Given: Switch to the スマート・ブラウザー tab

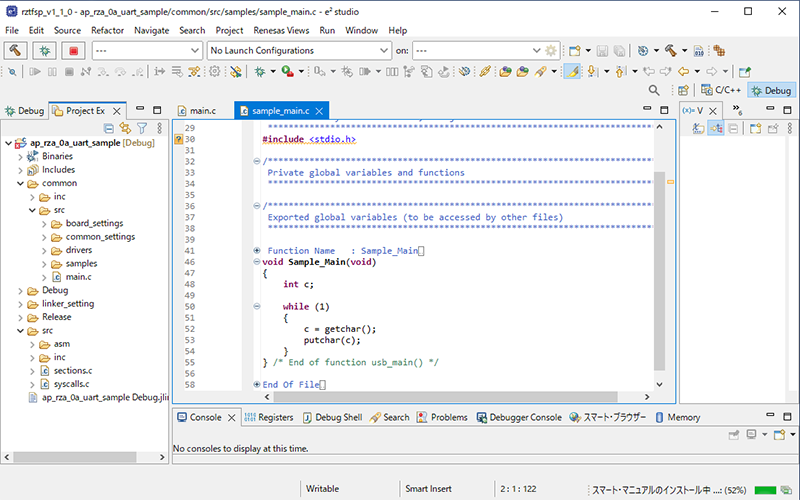Looking at the screenshot, I should [x=608, y=417].
